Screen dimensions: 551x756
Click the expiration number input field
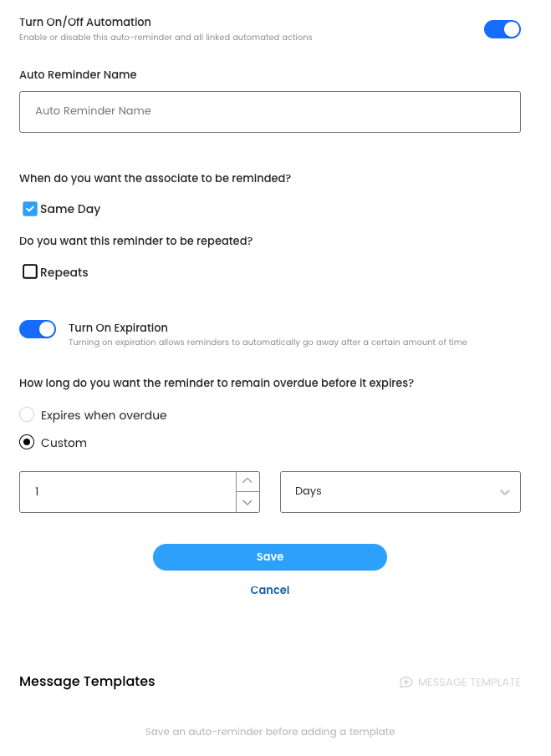[127, 492]
